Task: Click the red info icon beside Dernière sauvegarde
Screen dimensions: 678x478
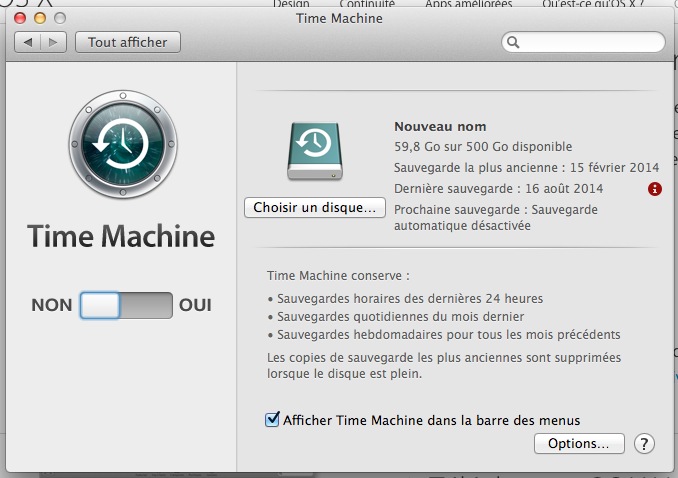Action: [x=654, y=188]
